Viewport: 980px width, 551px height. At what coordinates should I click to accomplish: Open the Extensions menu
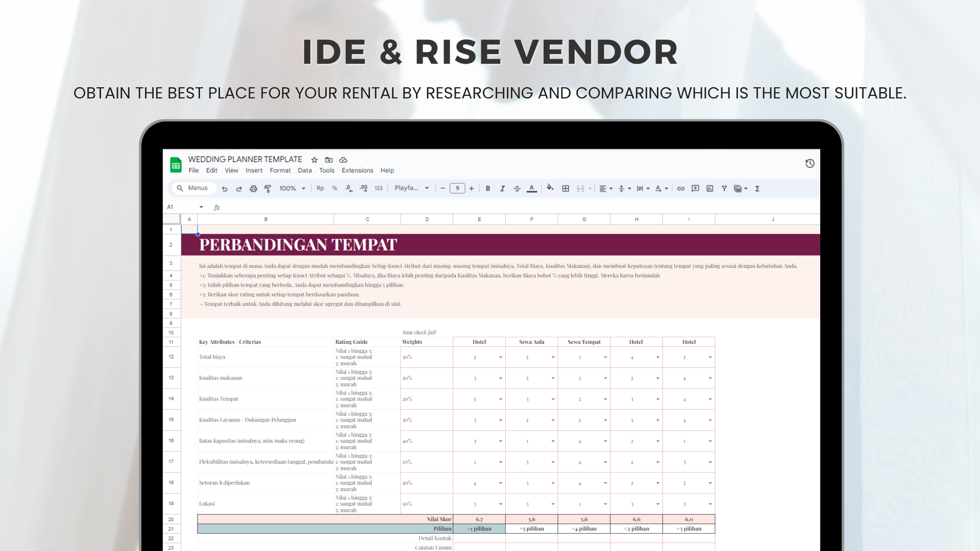pos(357,170)
